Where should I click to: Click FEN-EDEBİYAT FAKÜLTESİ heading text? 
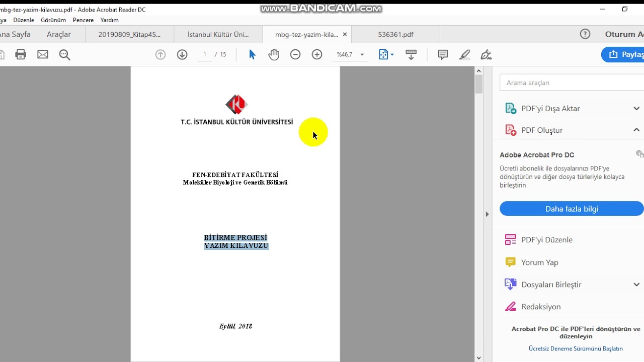pos(235,175)
